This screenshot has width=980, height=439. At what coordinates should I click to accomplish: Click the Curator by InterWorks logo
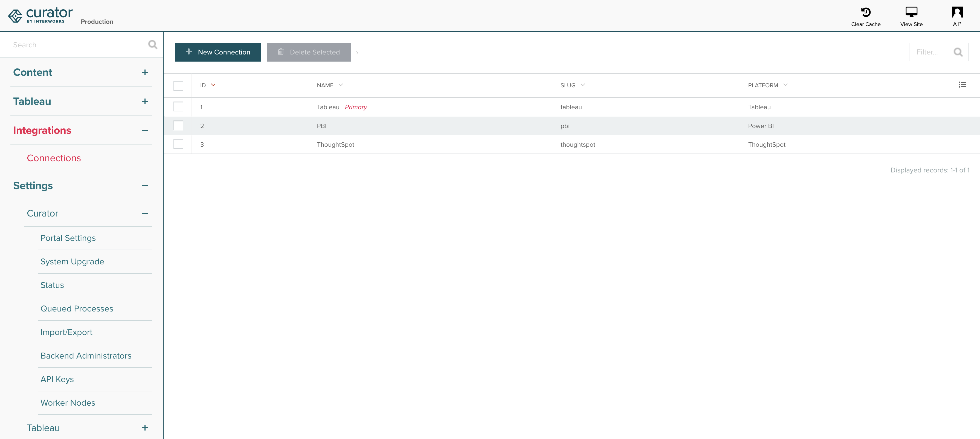(40, 15)
